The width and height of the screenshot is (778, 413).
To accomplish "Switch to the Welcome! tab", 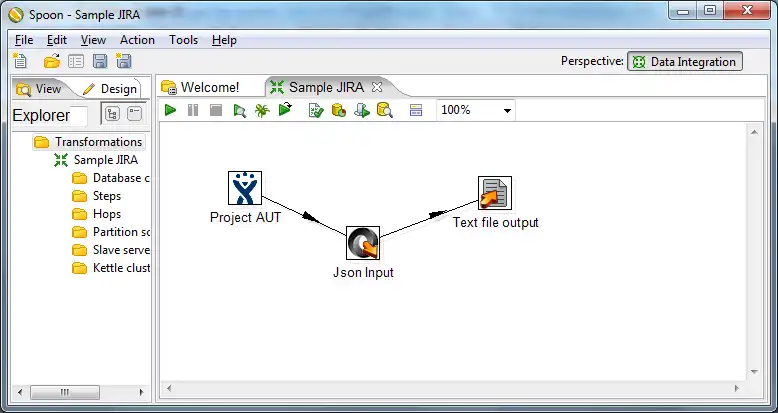I will [200, 87].
